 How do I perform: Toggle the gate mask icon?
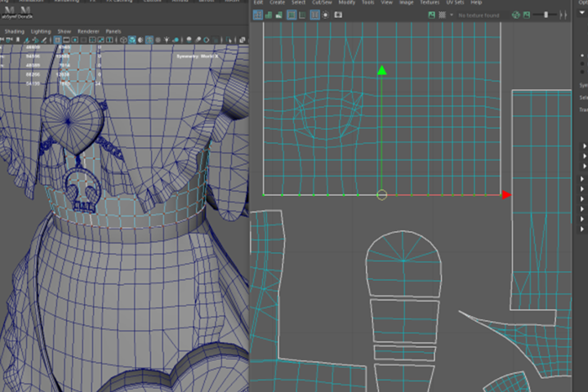pos(83,40)
